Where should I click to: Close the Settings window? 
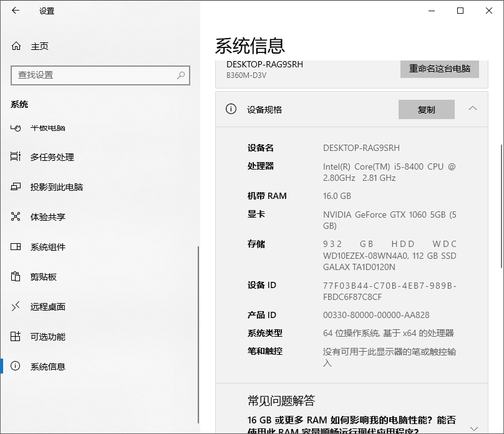click(x=489, y=11)
